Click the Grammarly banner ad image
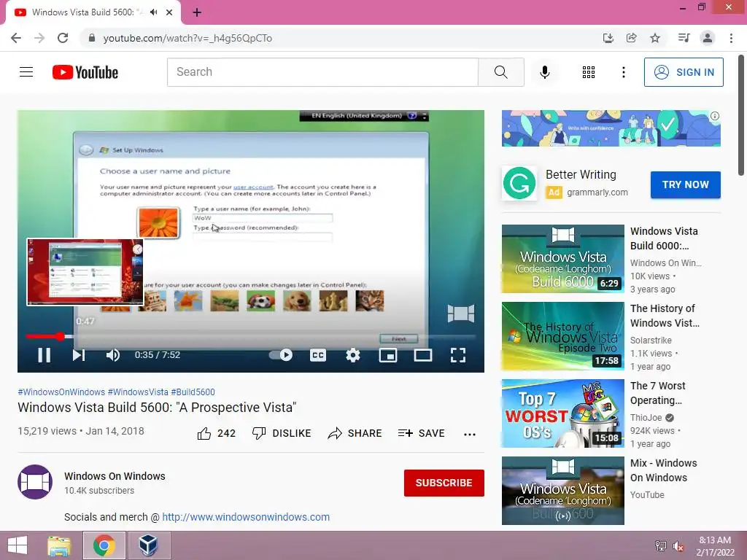 (611, 128)
